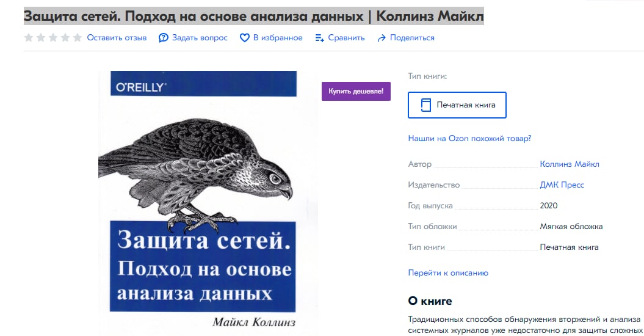Click the Перейти к описанию link
Image resolution: width=644 pixels, height=336 pixels.
pos(448,273)
